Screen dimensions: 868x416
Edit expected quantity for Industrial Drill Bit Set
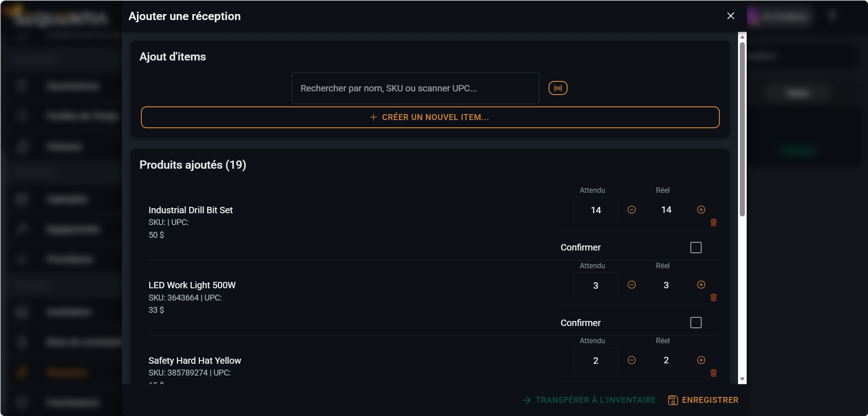click(596, 210)
